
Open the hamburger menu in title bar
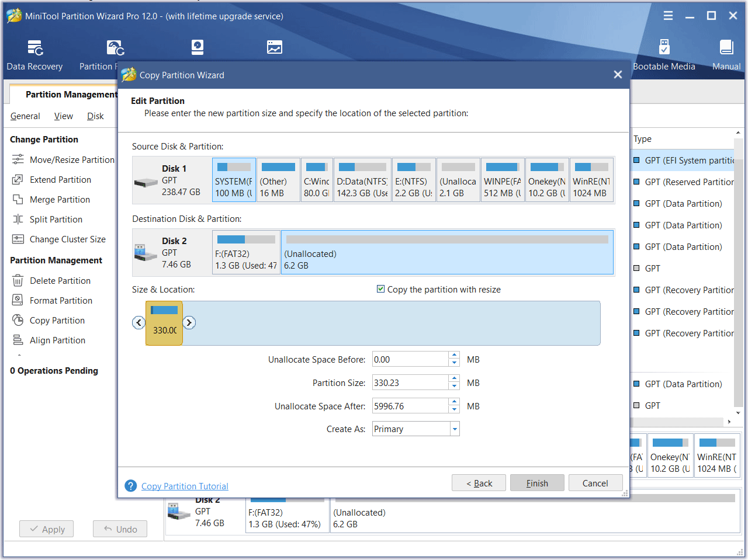tap(668, 16)
